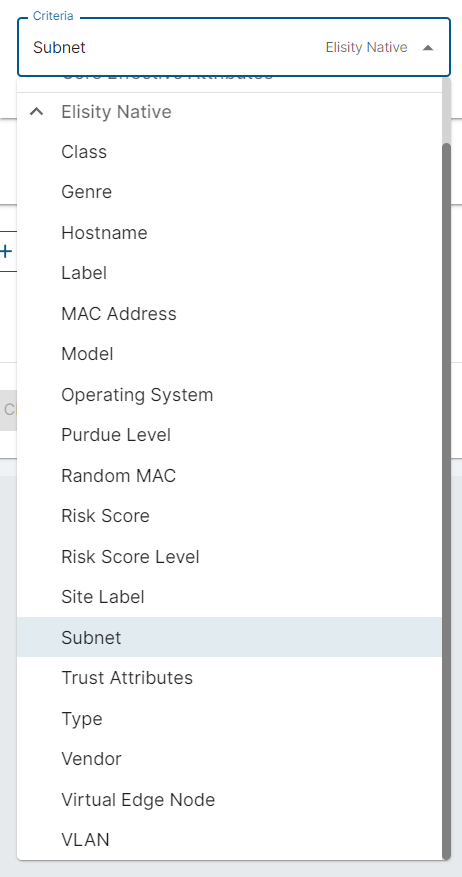Select Virtual Edge Node option

229,800
